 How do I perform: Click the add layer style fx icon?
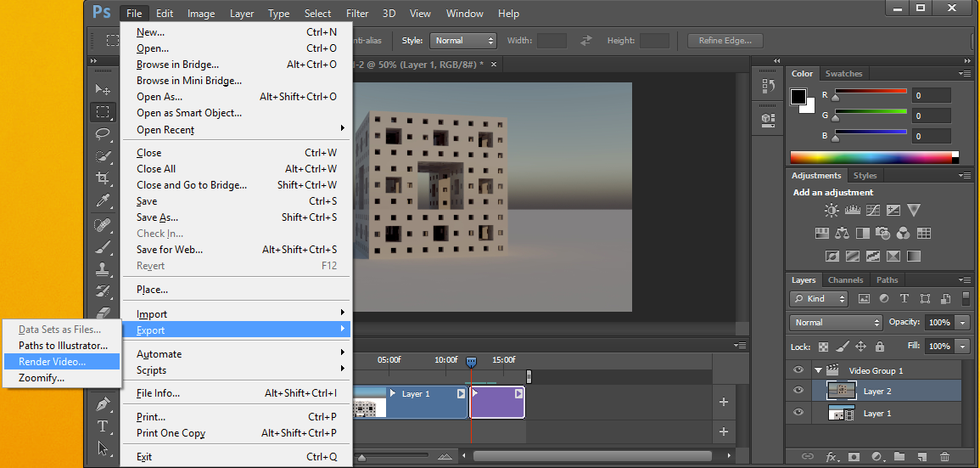(x=832, y=457)
